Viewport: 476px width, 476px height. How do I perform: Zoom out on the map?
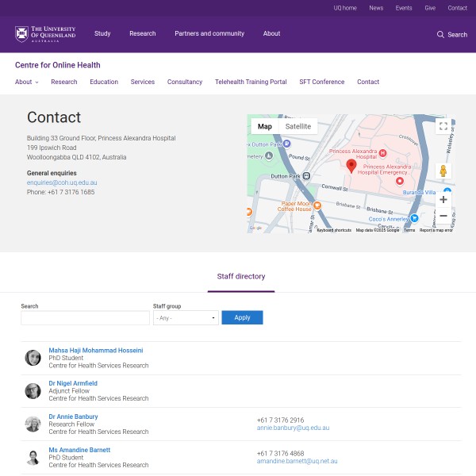point(443,216)
